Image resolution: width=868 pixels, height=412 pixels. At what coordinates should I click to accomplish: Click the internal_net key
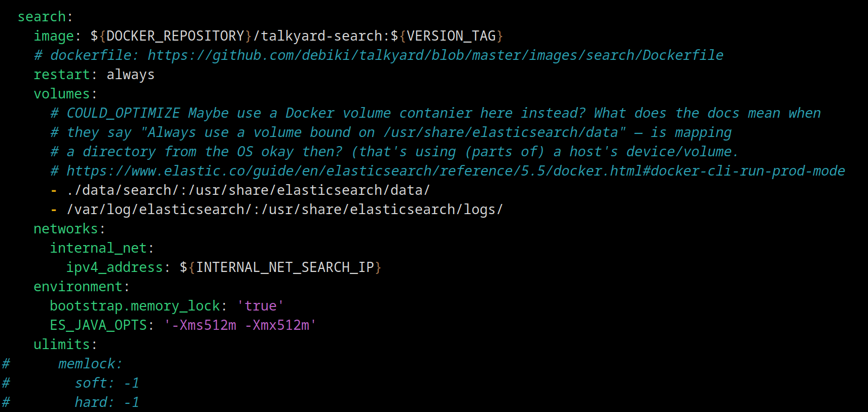(98, 248)
